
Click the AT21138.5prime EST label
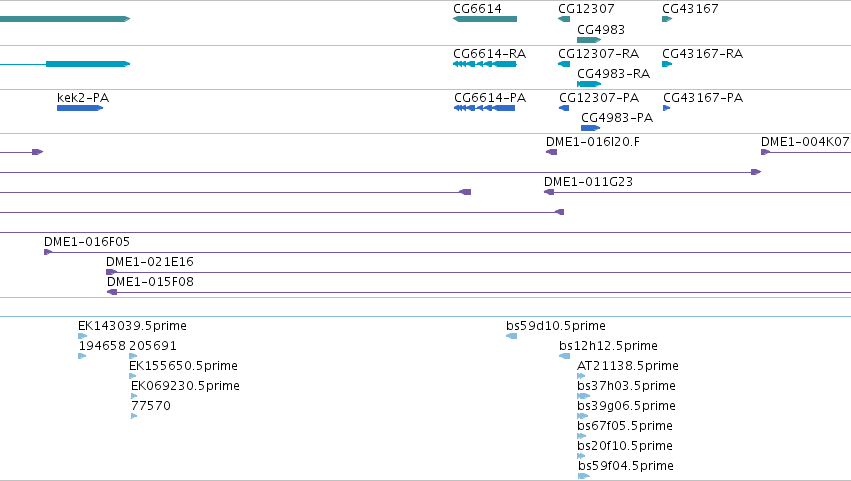pyautogui.click(x=627, y=366)
